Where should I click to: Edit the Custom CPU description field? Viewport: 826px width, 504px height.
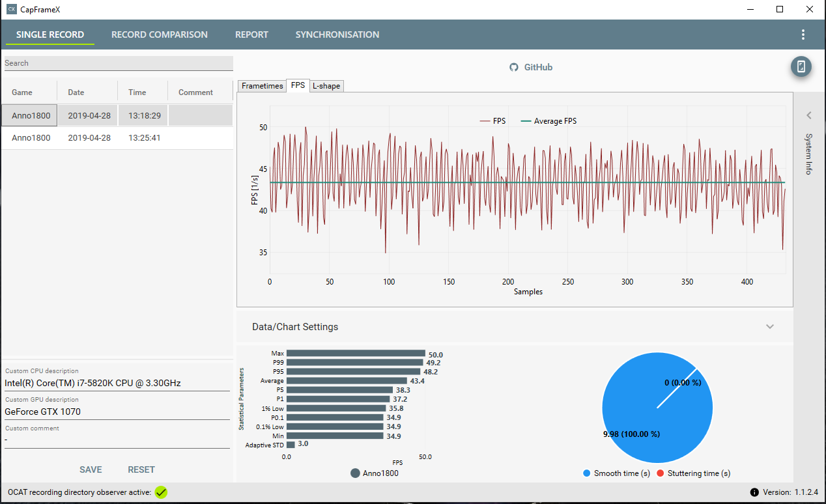click(117, 383)
